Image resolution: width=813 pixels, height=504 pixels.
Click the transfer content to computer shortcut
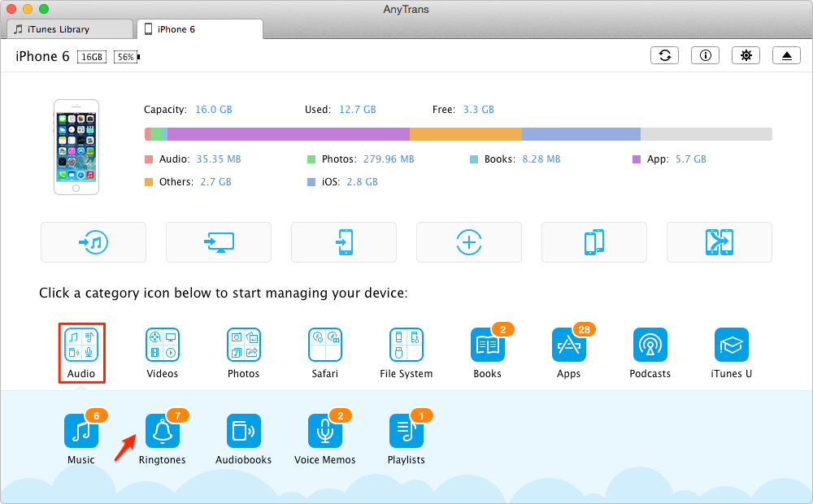tap(219, 242)
